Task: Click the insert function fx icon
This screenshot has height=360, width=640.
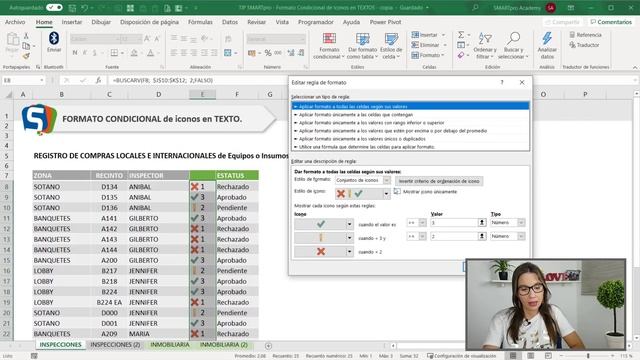Action: point(98,80)
